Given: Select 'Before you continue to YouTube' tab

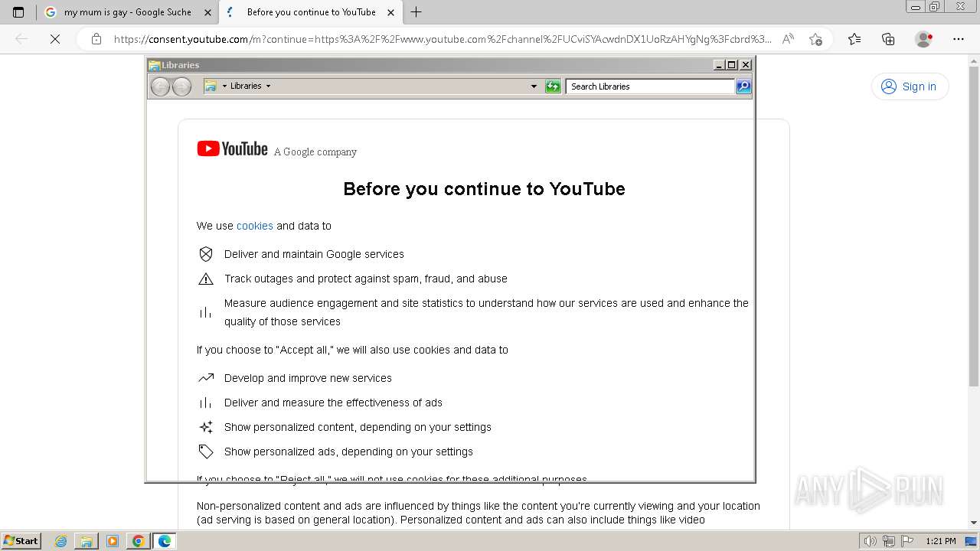Looking at the screenshot, I should tap(311, 12).
